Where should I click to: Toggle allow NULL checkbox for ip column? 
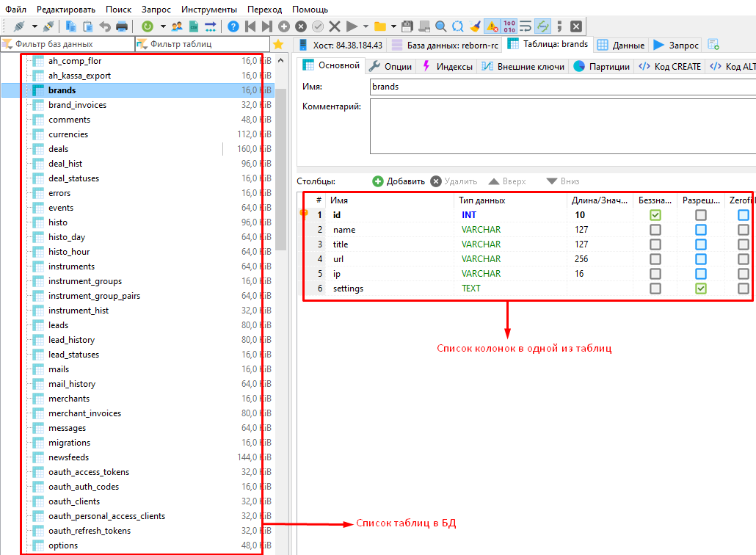700,274
